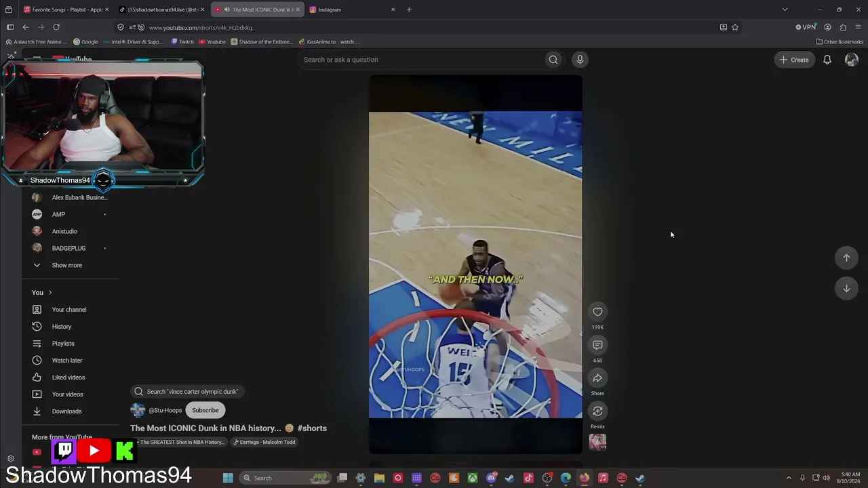Open the Stu-Hoops channel avatar

[x=138, y=410]
